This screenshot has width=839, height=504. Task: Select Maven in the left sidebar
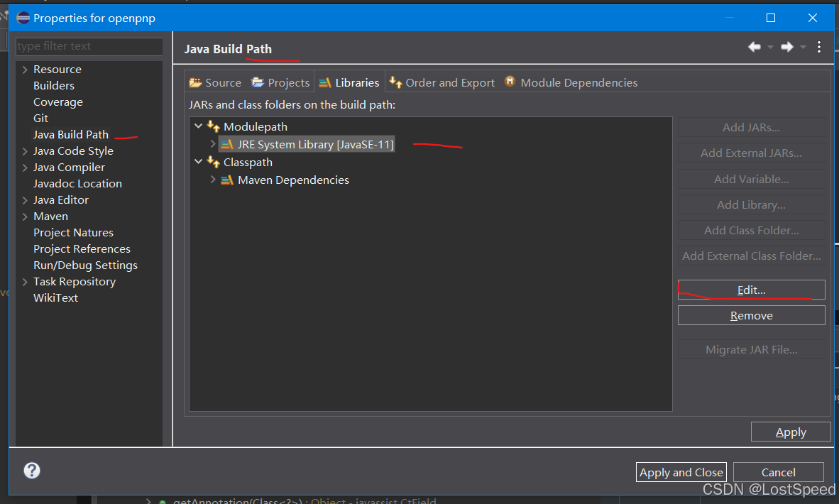tap(50, 216)
